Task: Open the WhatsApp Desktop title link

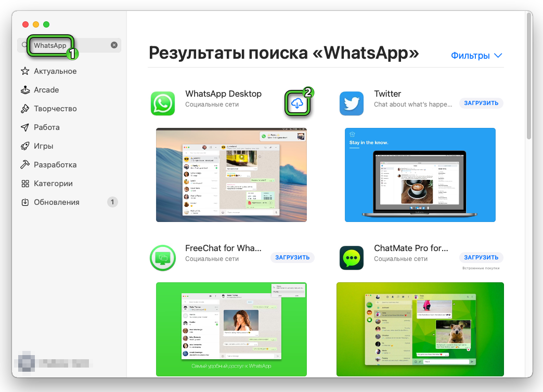Action: click(x=223, y=94)
